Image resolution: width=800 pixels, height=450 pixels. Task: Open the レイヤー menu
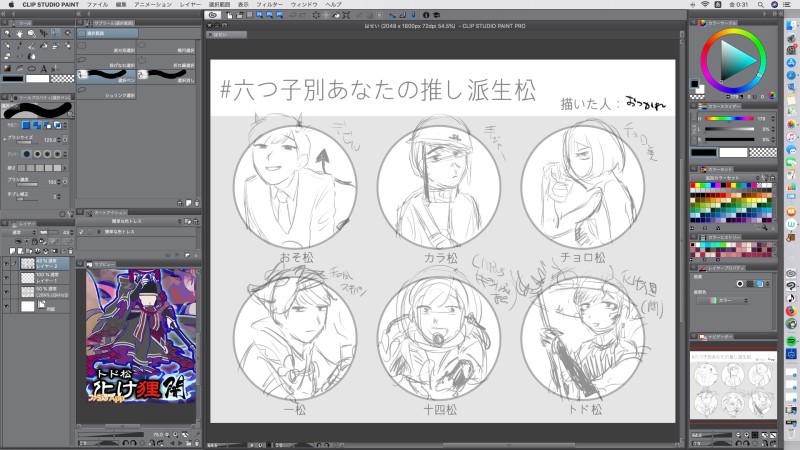pos(190,4)
